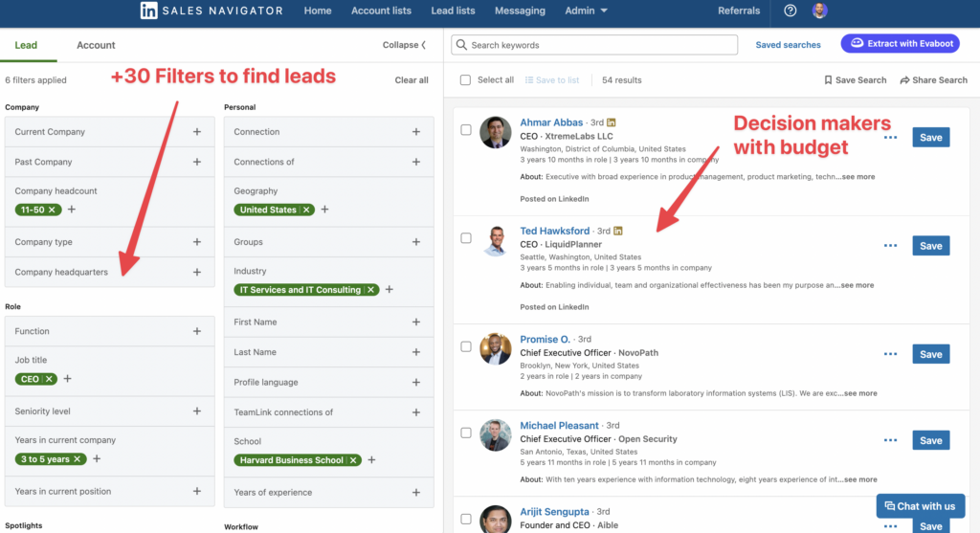Save Promise O. as lead
This screenshot has width=980, height=533.
[x=930, y=354]
